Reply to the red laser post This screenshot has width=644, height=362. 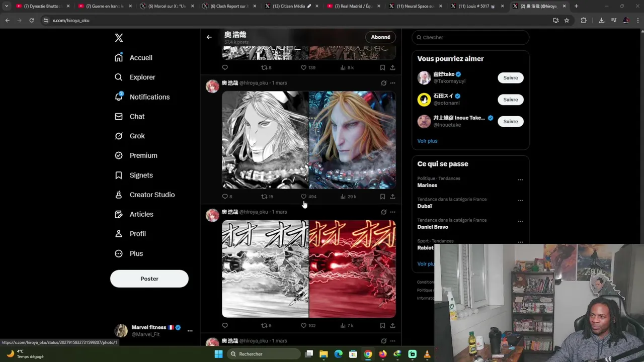tap(225, 325)
